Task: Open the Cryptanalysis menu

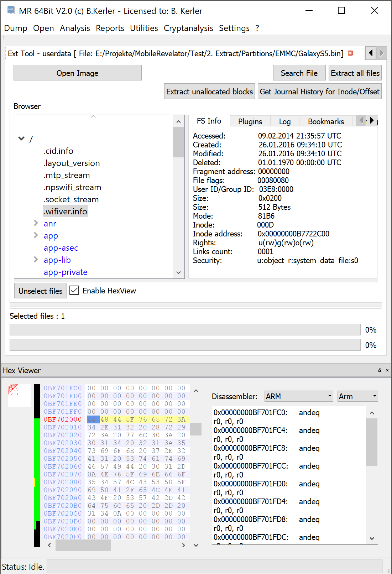Action: point(188,28)
